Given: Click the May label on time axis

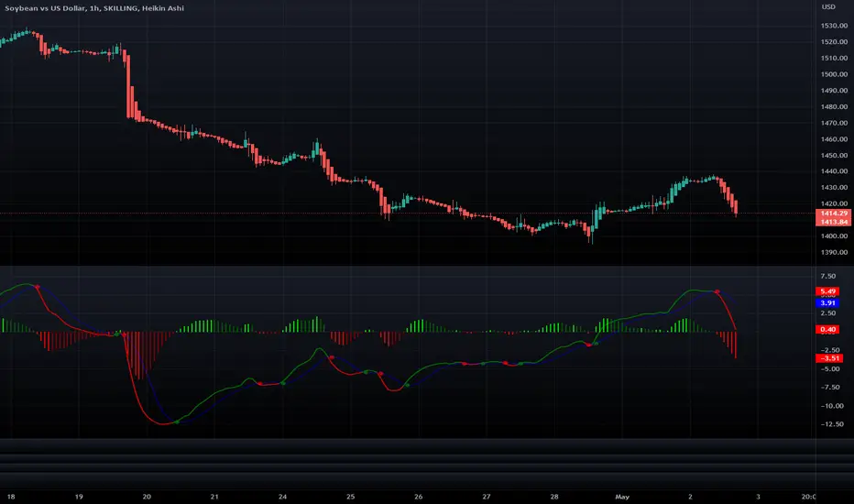Looking at the screenshot, I should (622, 497).
